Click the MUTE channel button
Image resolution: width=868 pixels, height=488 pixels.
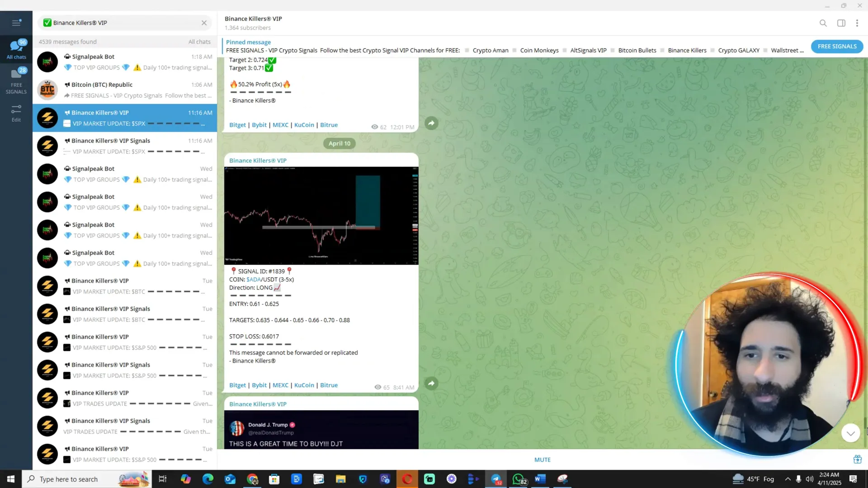(542, 460)
